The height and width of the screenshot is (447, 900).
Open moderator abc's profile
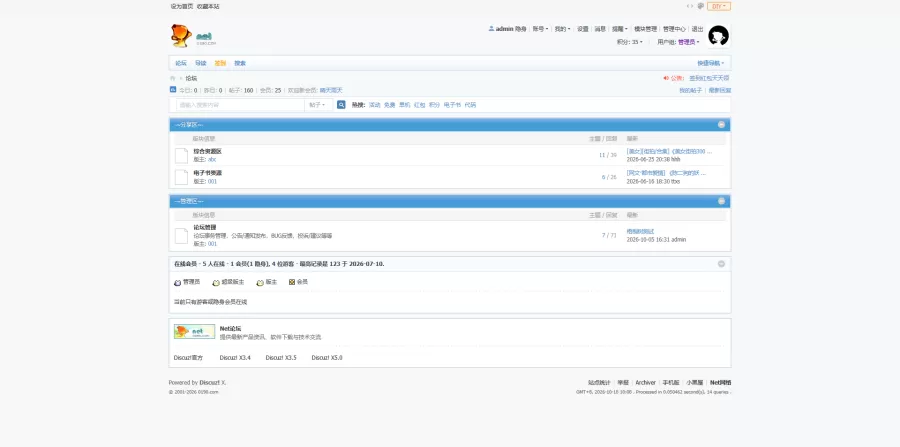(x=212, y=160)
